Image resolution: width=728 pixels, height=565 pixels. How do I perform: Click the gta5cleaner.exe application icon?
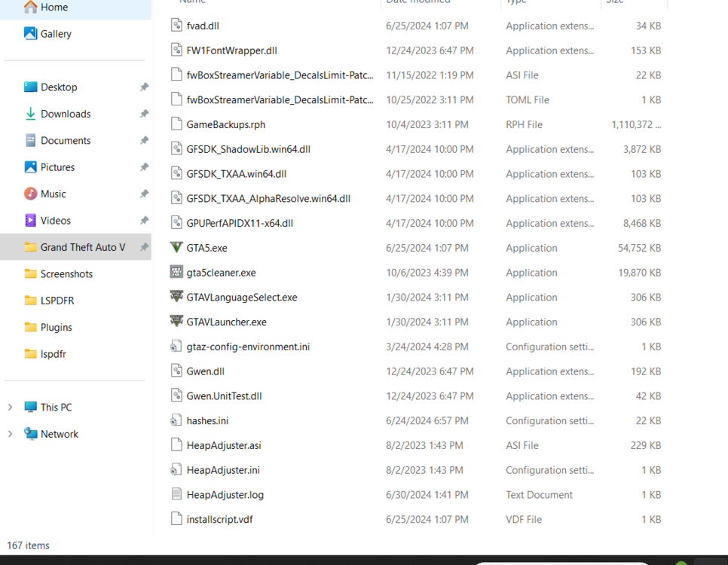pyautogui.click(x=176, y=272)
